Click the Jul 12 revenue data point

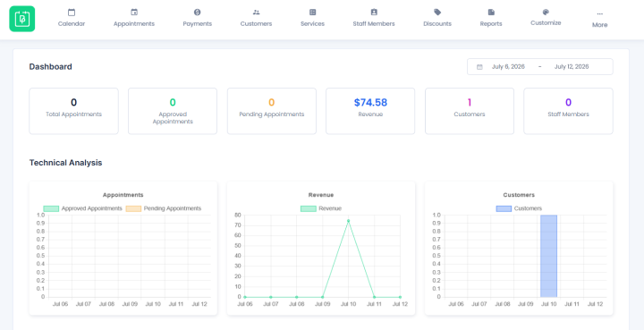[400, 297]
